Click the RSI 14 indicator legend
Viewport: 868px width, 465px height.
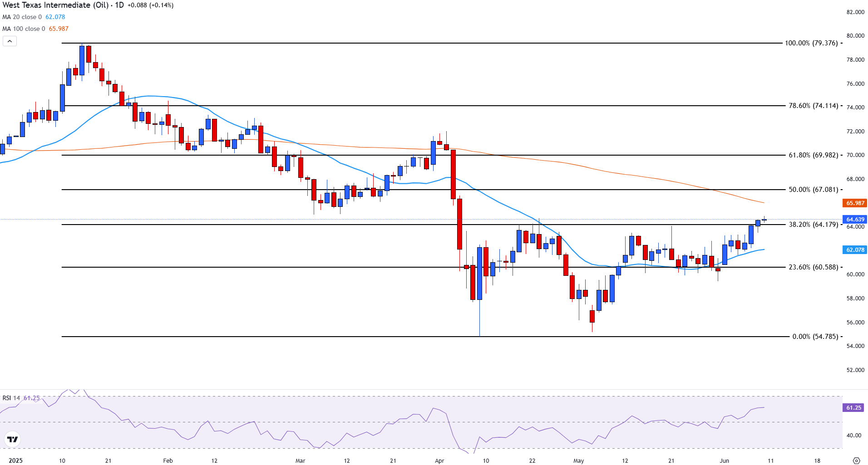point(11,398)
